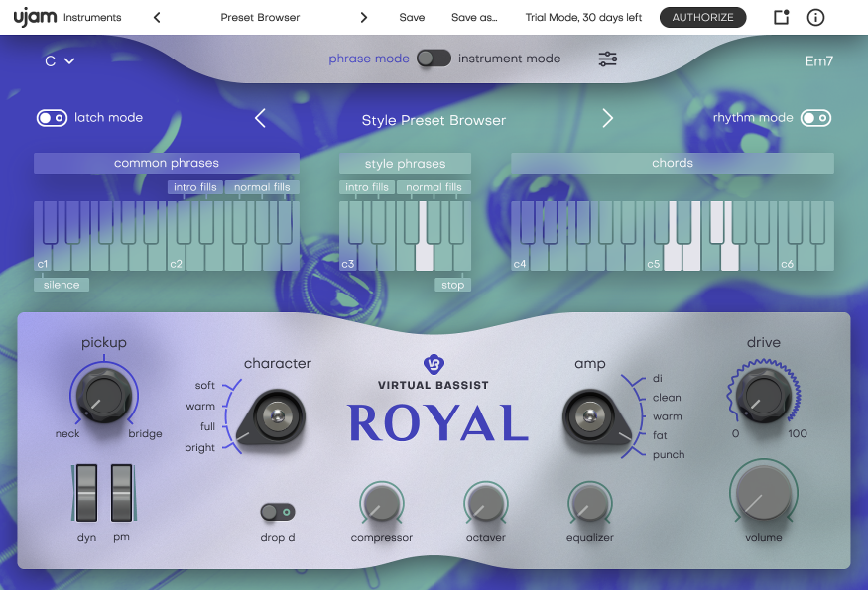Image resolution: width=868 pixels, height=590 pixels.
Task: Click the Save button
Action: pyautogui.click(x=412, y=18)
